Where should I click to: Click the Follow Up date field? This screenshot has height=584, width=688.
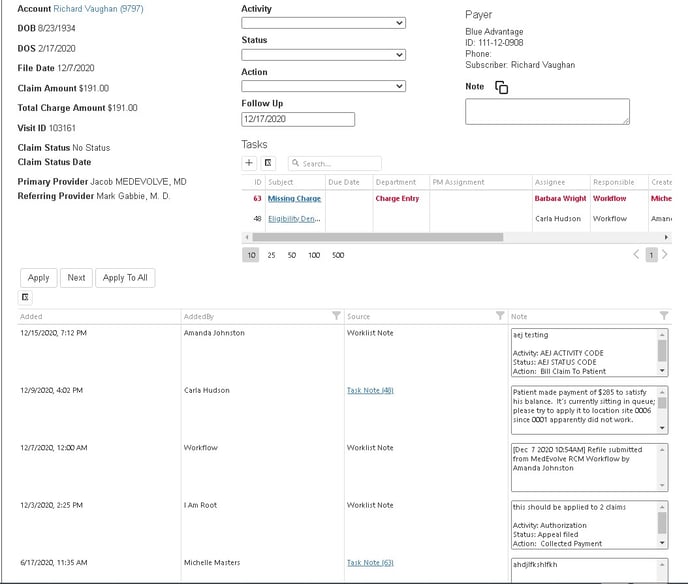[x=298, y=120]
